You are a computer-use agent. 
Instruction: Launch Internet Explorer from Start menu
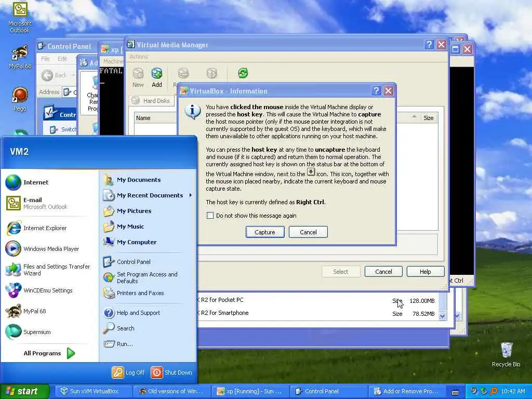[x=49, y=228]
